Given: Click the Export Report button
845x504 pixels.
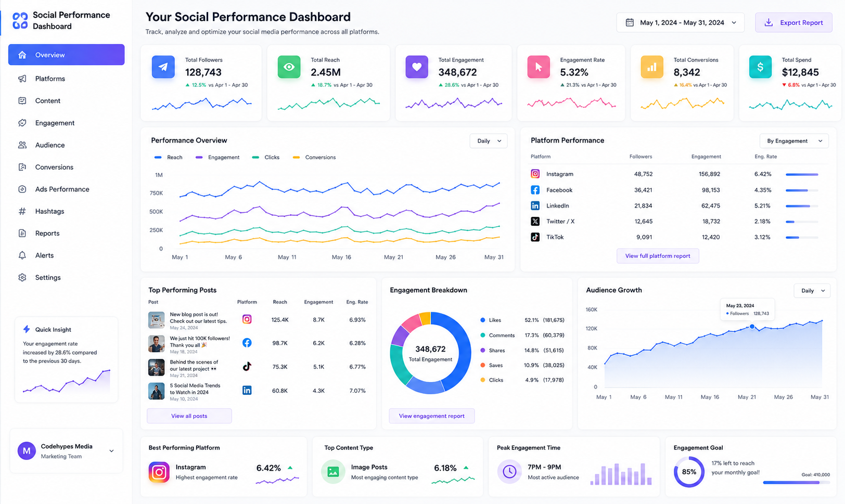Looking at the screenshot, I should pos(793,22).
